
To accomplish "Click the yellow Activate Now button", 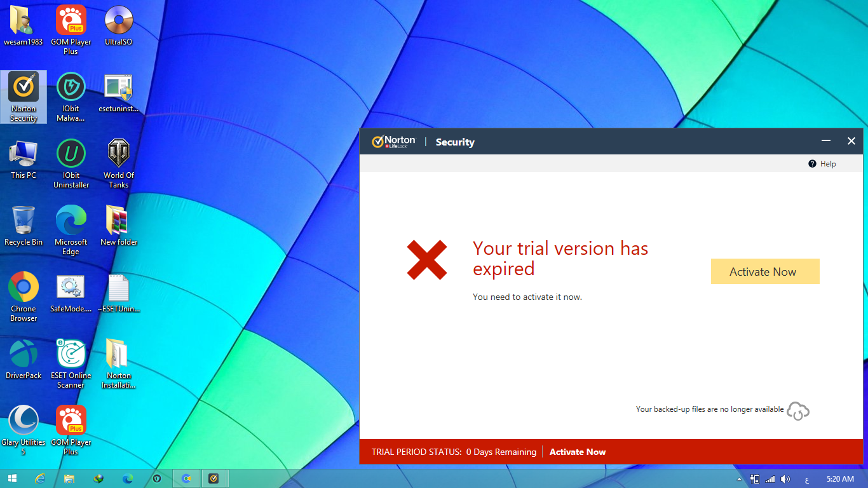I will (x=765, y=271).
